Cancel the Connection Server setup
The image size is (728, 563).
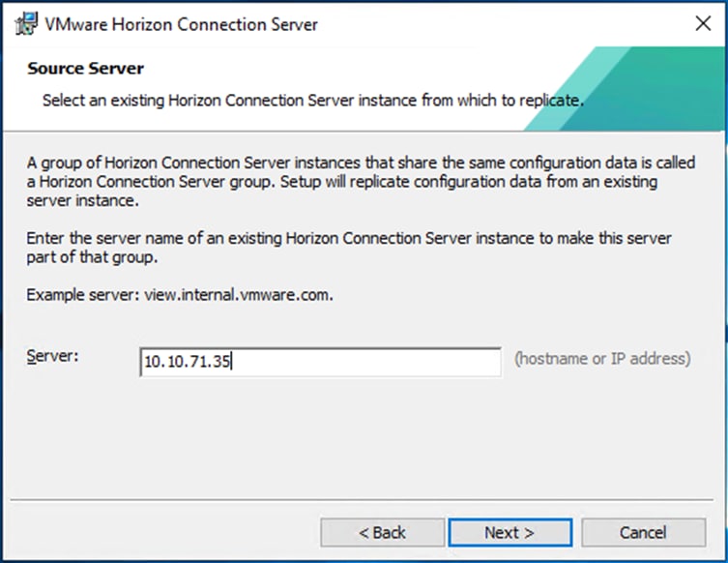point(643,532)
